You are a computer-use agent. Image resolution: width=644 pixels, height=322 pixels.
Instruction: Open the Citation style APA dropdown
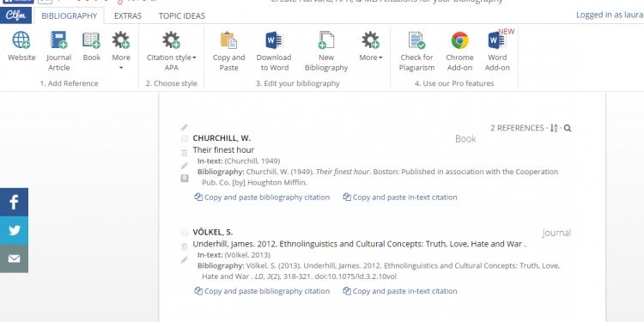tap(171, 51)
